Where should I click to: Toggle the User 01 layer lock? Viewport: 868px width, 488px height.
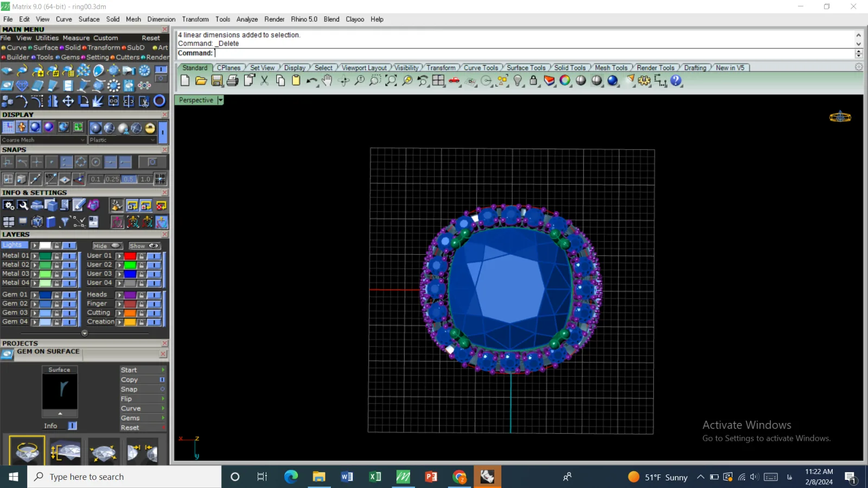coord(142,256)
